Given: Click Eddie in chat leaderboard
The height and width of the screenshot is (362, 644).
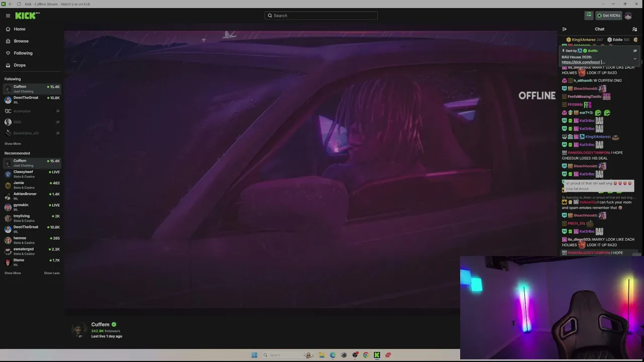Looking at the screenshot, I should 618,40.
